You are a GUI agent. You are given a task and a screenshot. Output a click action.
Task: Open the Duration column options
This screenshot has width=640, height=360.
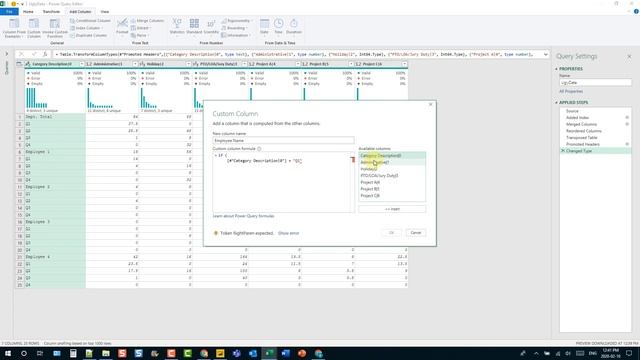(x=293, y=27)
